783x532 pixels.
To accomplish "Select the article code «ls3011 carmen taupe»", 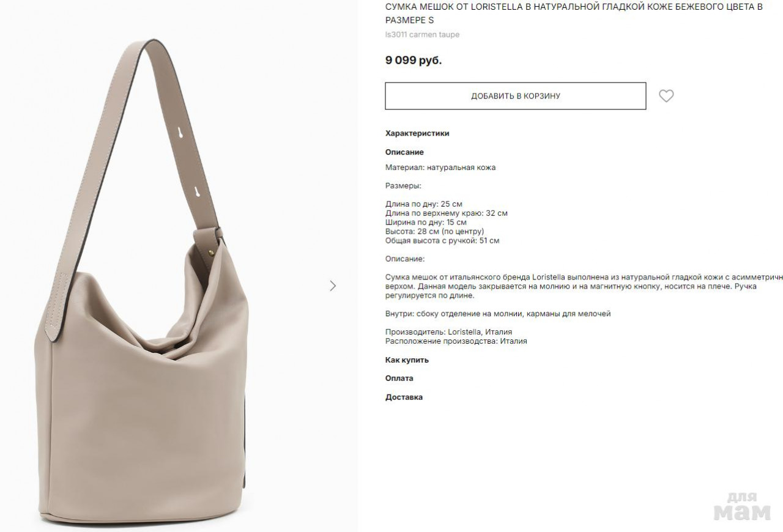I will 422,35.
